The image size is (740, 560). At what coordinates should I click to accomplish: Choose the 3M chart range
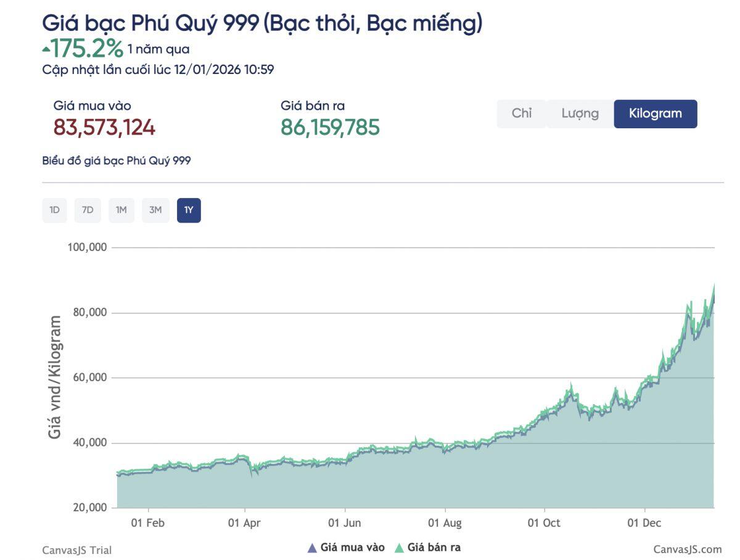(x=155, y=210)
